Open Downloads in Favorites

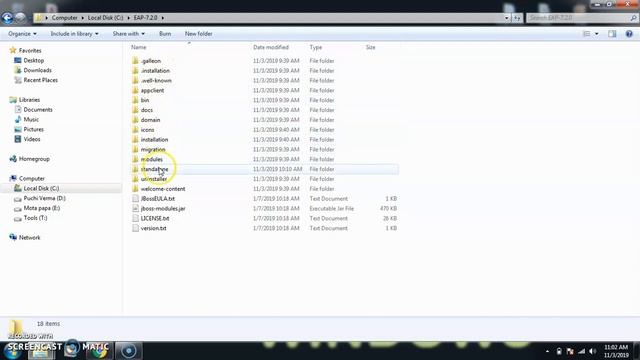point(38,70)
